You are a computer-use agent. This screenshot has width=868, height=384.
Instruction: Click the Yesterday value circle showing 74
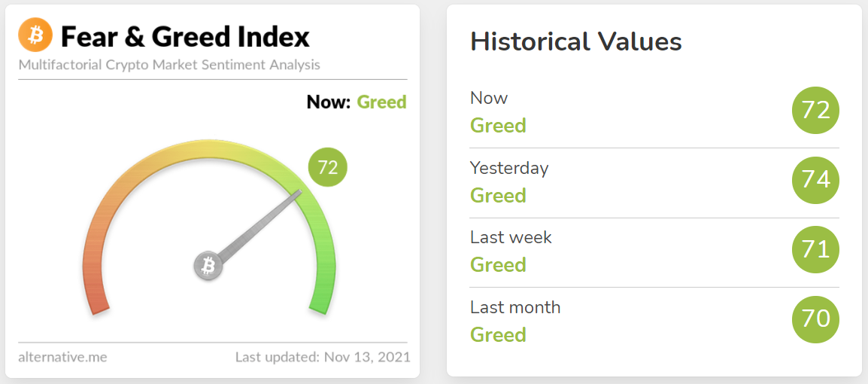click(x=815, y=181)
